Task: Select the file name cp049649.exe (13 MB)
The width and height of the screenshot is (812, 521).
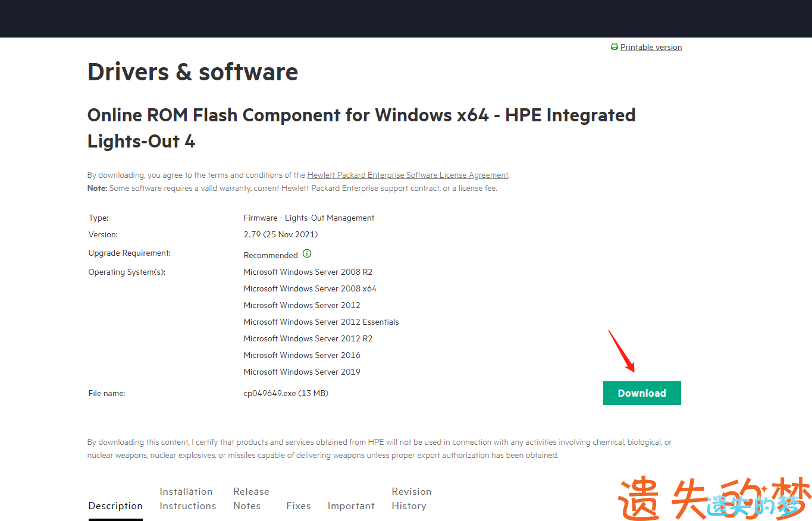Action: 286,393
